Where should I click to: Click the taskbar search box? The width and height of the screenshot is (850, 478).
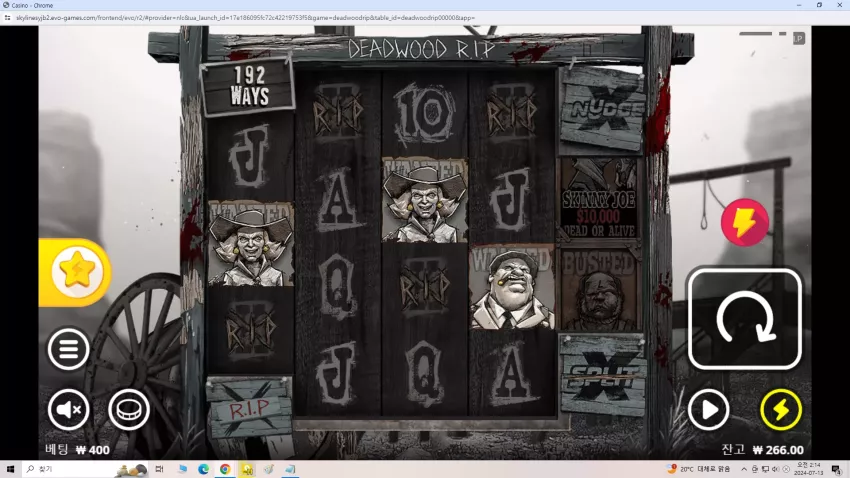tap(85, 469)
